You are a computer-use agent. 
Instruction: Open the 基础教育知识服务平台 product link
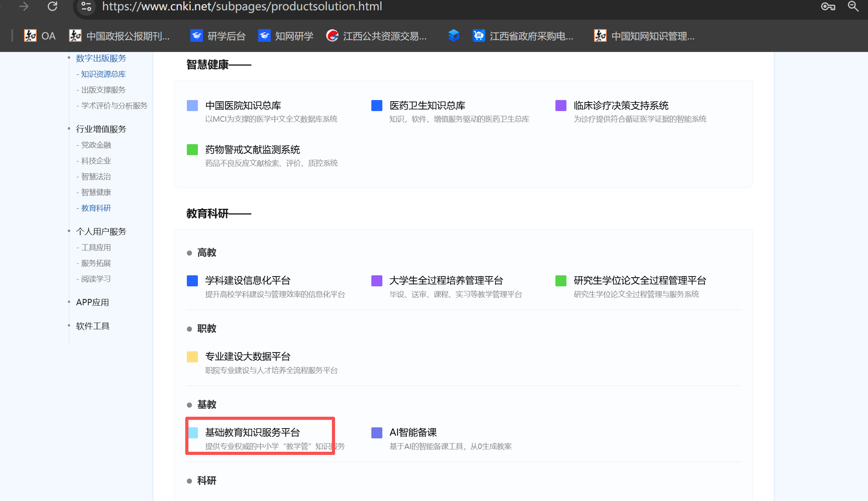click(x=253, y=432)
